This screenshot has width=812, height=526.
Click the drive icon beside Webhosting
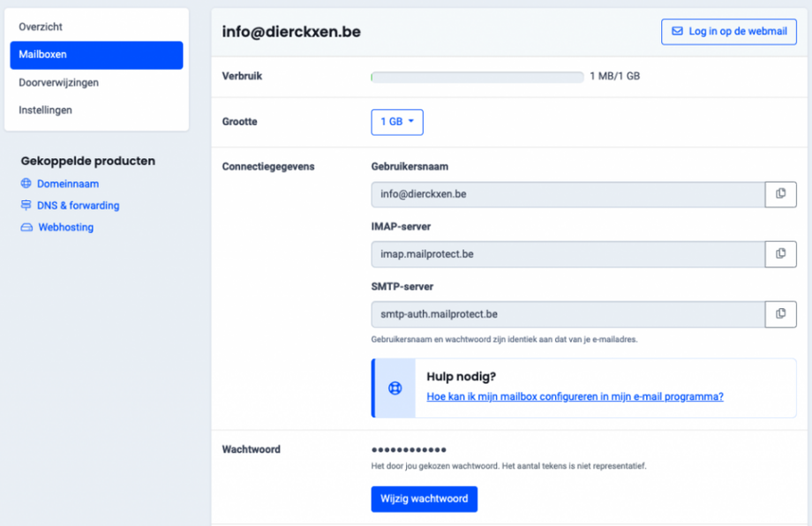[x=26, y=228]
